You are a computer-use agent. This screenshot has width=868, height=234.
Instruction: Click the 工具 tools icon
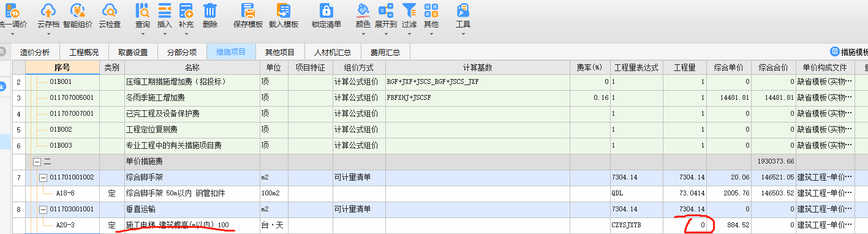coord(462,10)
